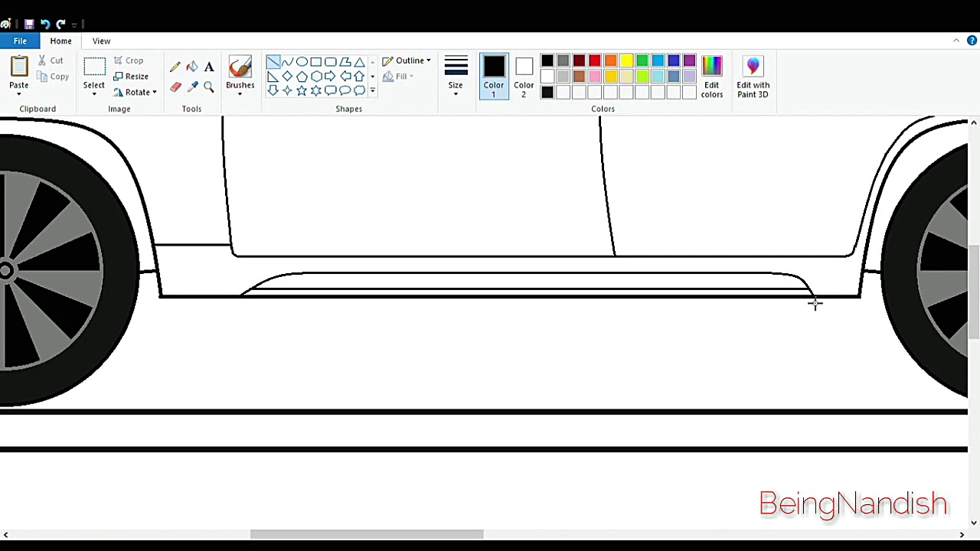Click the Brushes tool icon
The width and height of the screenshot is (980, 551).
(240, 67)
